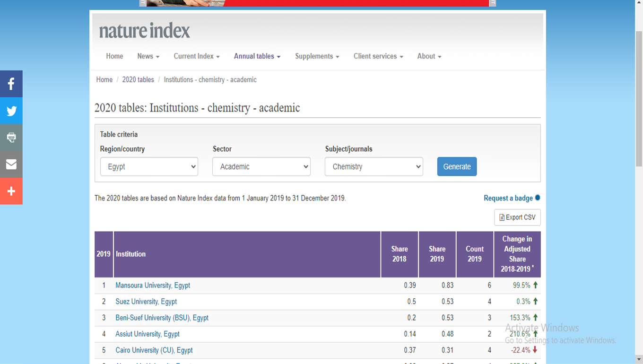Screen dimensions: 643x364
Task: Expand the Supplements menu
Action: click(317, 56)
